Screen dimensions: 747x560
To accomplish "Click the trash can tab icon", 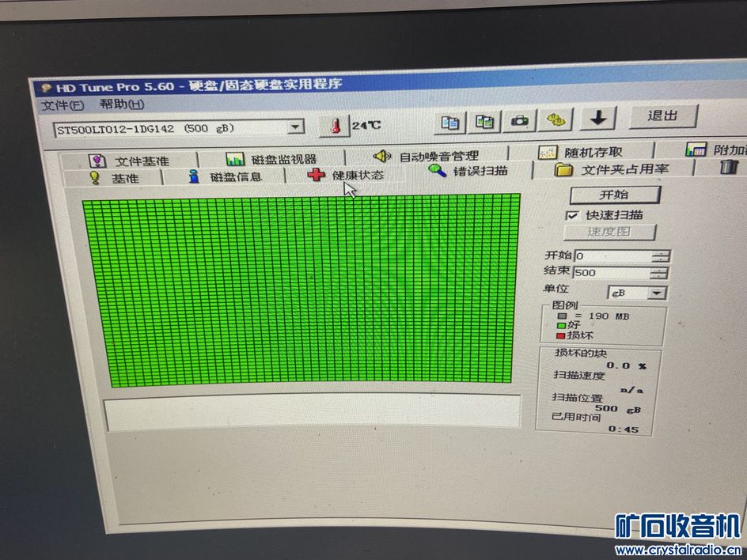I will tap(729, 167).
